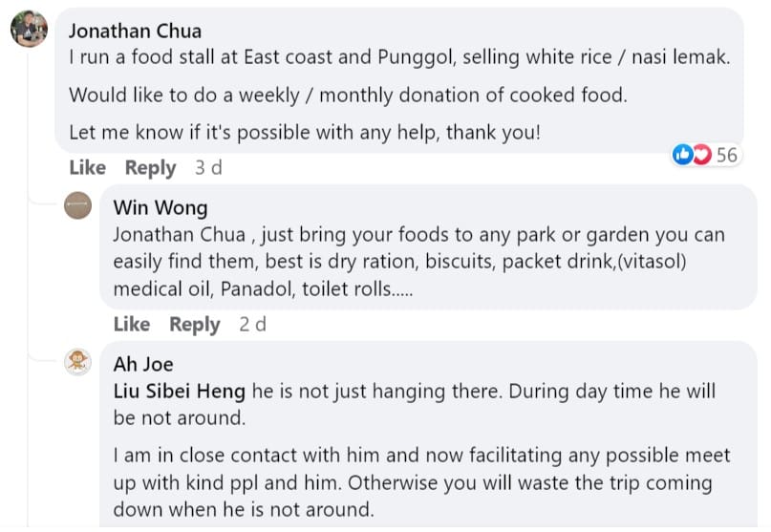Select Win Wong's dry ration reply text

(418, 262)
